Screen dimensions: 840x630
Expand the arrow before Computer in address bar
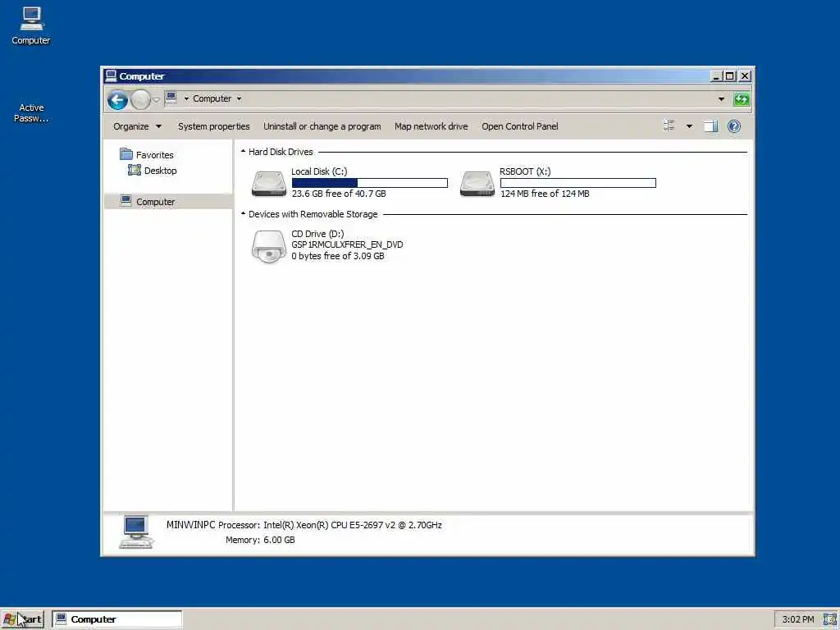click(186, 99)
